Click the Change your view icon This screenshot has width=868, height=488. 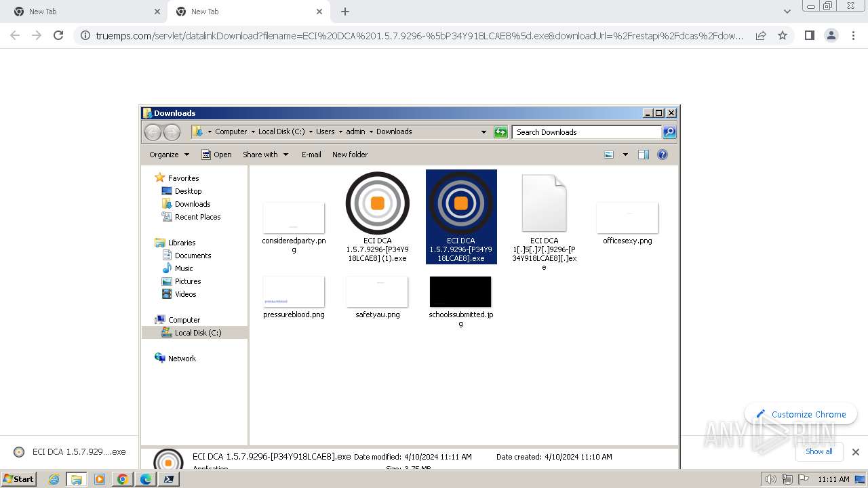click(x=609, y=155)
